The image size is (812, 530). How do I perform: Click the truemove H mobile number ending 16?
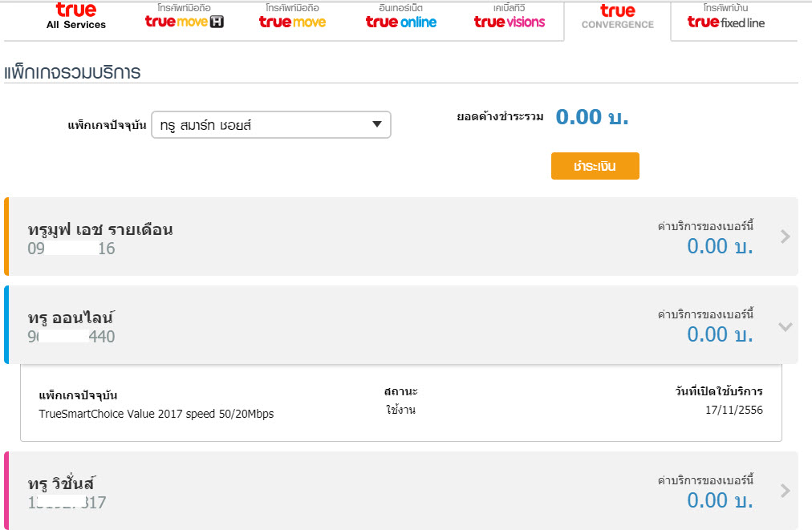pos(71,249)
